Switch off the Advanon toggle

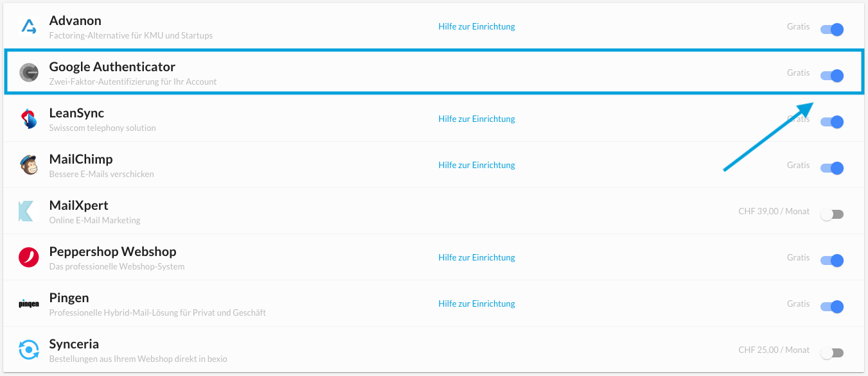pos(832,30)
